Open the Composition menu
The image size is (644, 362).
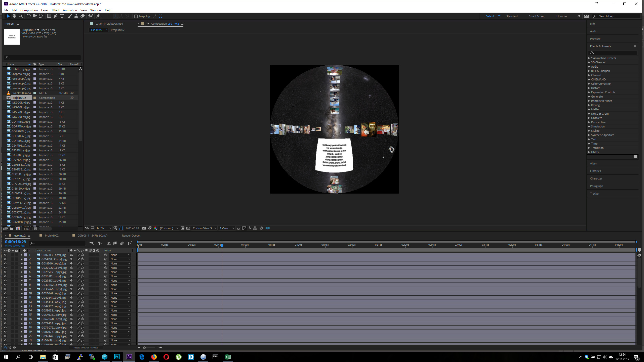pyautogui.click(x=29, y=10)
